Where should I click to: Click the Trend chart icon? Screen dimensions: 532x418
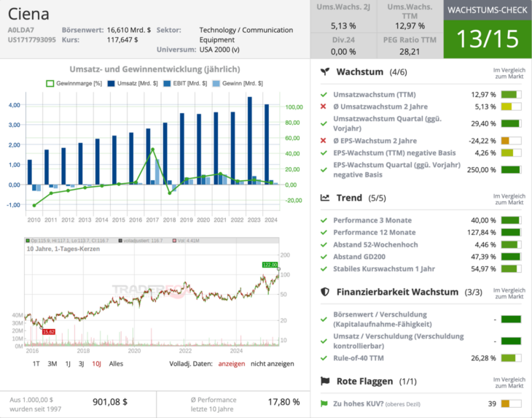pos(325,198)
